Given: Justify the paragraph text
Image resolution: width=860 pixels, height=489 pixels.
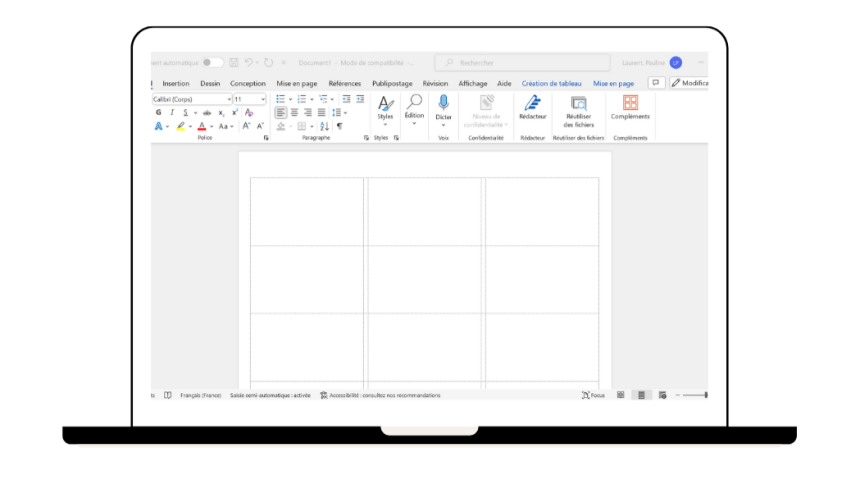Looking at the screenshot, I should click(x=321, y=112).
